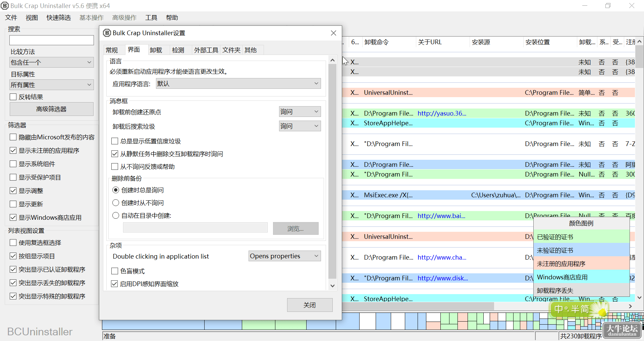Select 创建时从不询问 radio option

[116, 203]
